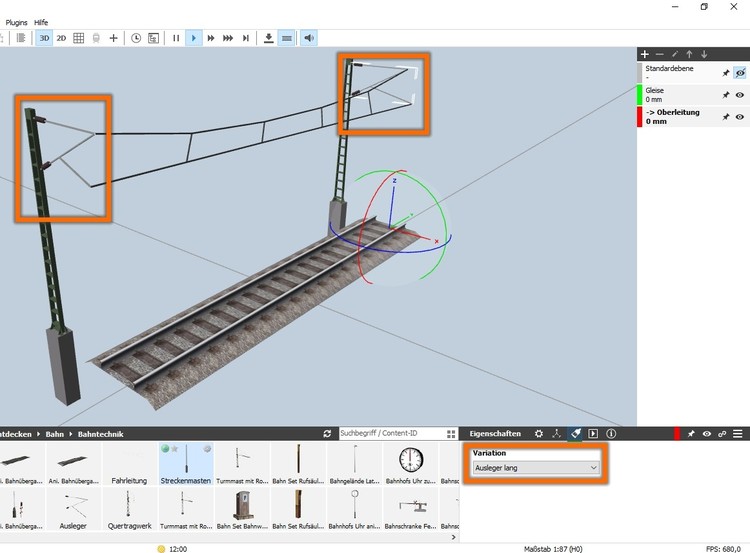Toggle the track snapping bar icon
This screenshot has width=750, height=553.
(287, 38)
